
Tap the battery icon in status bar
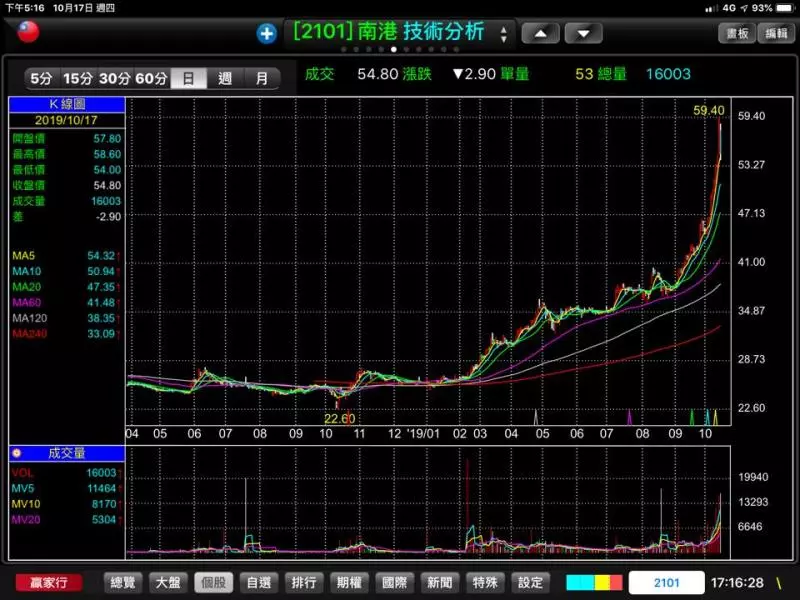pos(785,8)
